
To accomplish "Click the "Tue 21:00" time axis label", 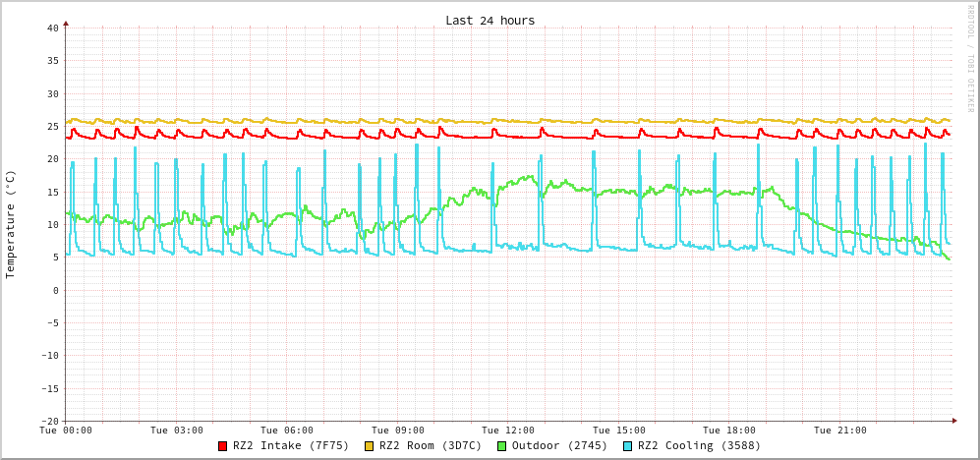I will point(840,431).
